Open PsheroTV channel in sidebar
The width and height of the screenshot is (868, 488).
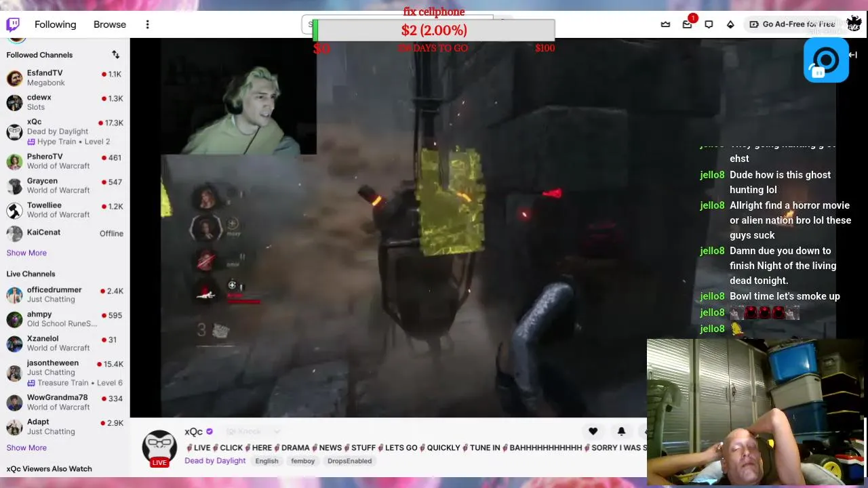point(64,161)
